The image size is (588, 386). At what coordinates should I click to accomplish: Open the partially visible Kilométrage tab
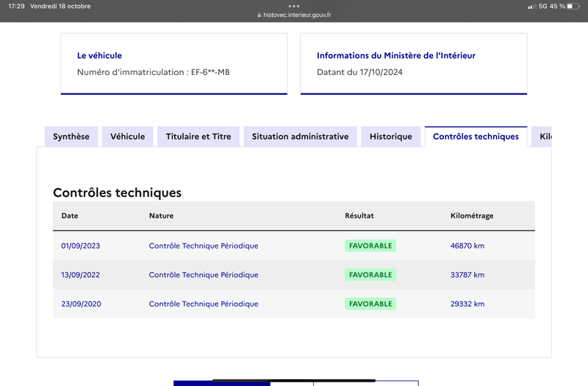click(542, 137)
